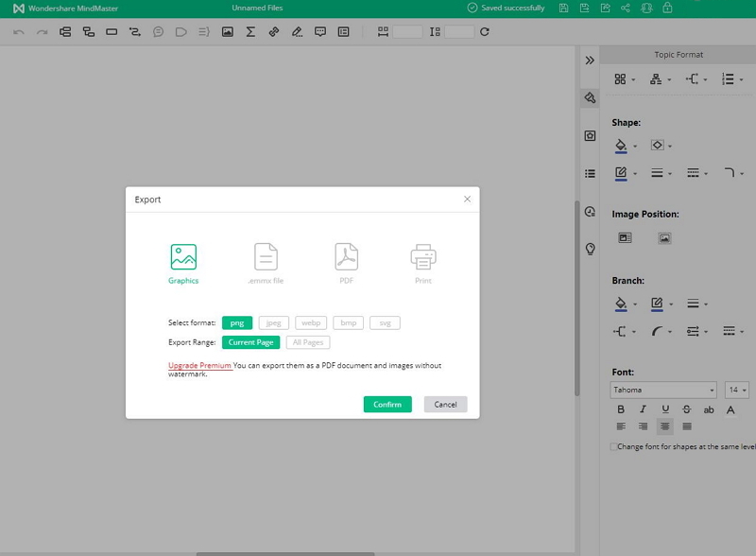This screenshot has height=556, width=756.
Task: Select the .emmx file export icon
Action: click(x=266, y=257)
